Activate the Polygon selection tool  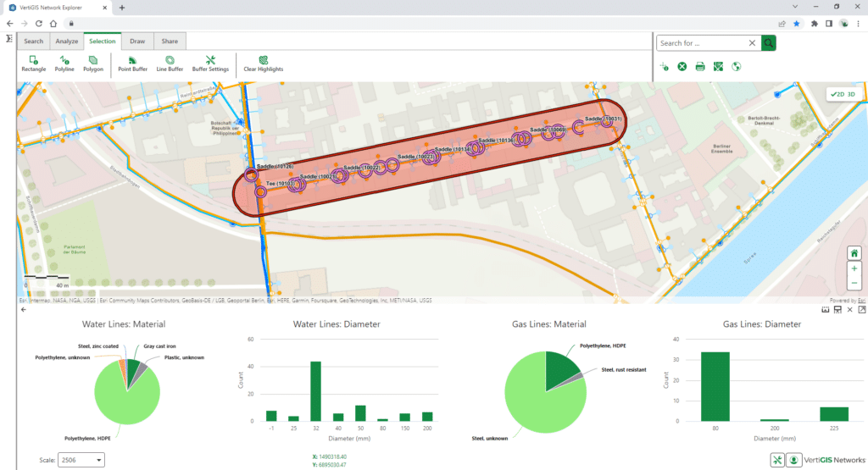tap(93, 64)
